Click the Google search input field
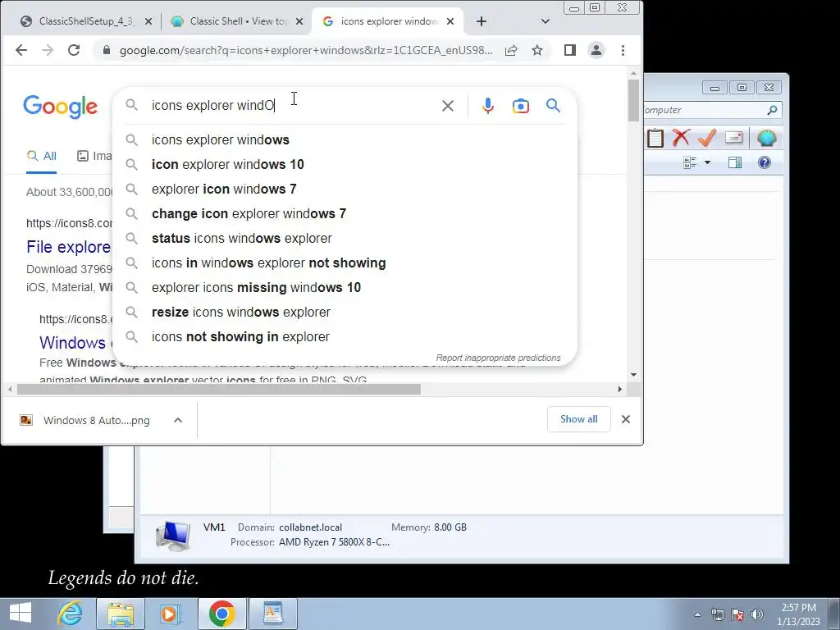Viewport: 840px width, 630px height. point(292,106)
